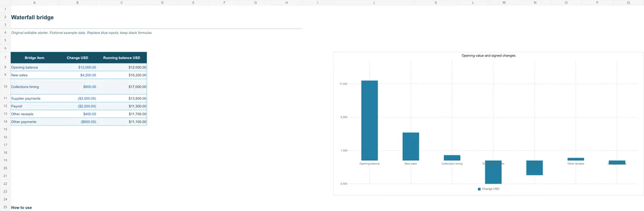Click the -3,500 y-axis label
This screenshot has width=644, height=211.
click(x=343, y=184)
